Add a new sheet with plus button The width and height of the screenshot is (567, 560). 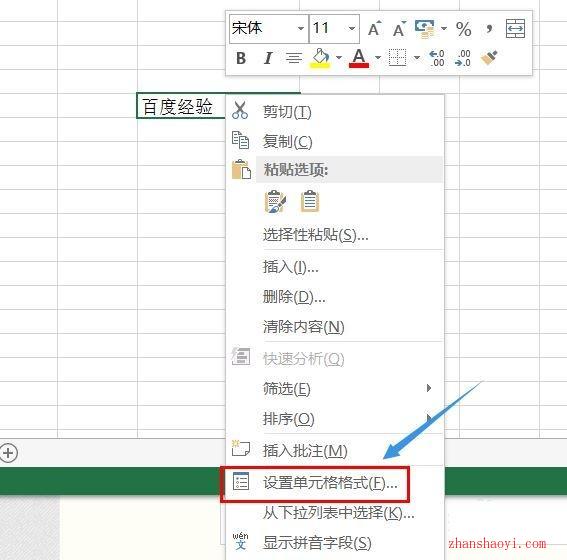[9, 453]
